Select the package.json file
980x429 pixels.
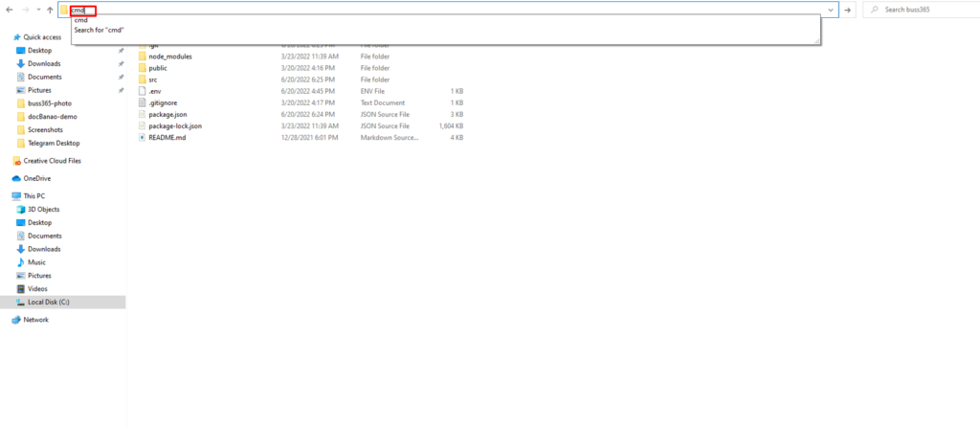pyautogui.click(x=167, y=114)
